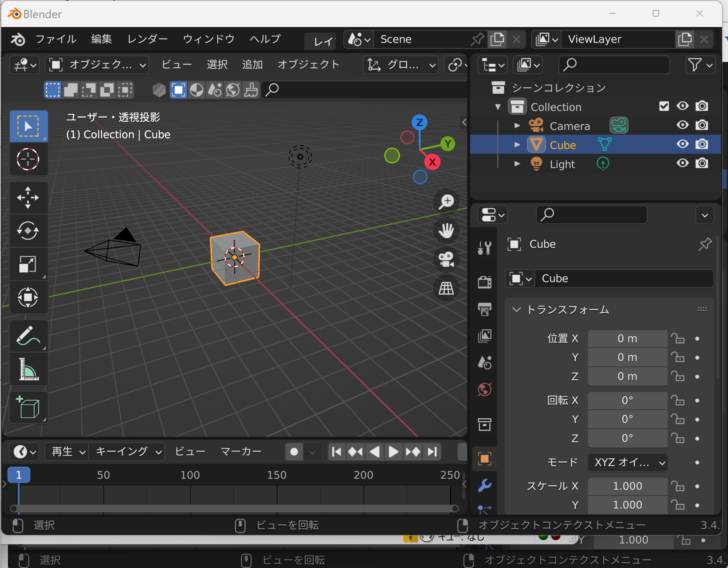Select the Rotate tool

tap(28, 231)
